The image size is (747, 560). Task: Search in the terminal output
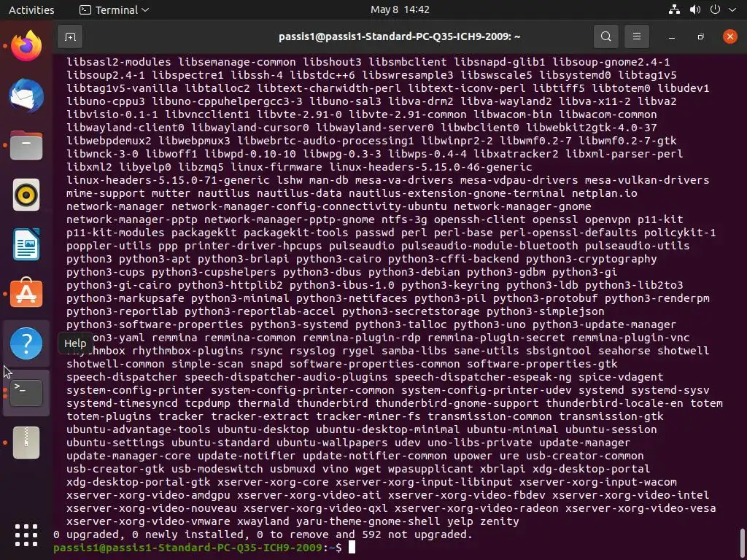(x=605, y=36)
